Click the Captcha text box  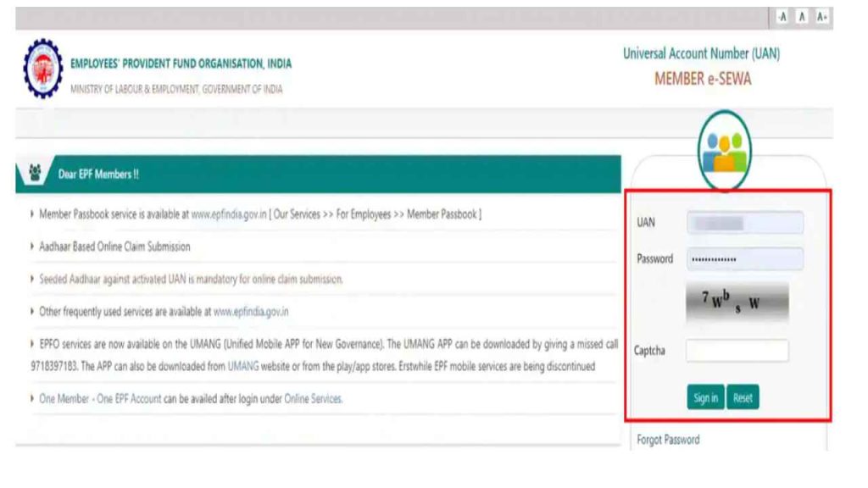tap(737, 350)
